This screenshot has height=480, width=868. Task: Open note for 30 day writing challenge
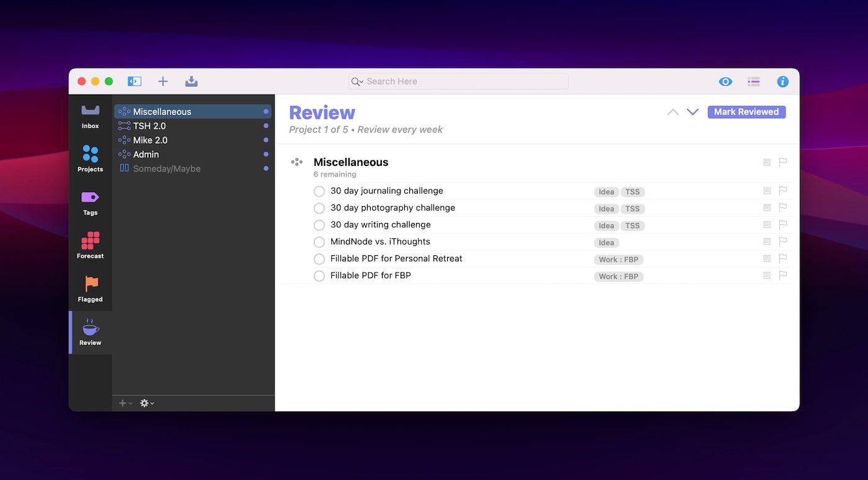point(767,225)
